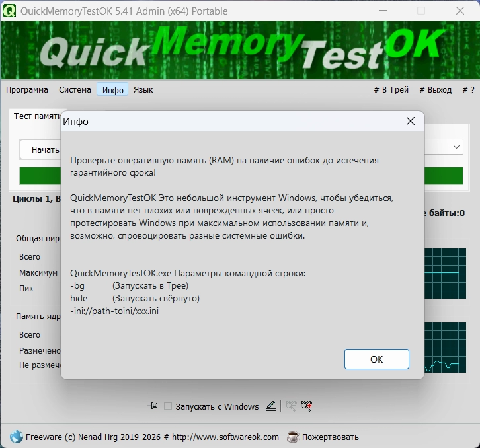Expand the dropdown arrow beside the Начать button
480x448 pixels.
(x=456, y=147)
